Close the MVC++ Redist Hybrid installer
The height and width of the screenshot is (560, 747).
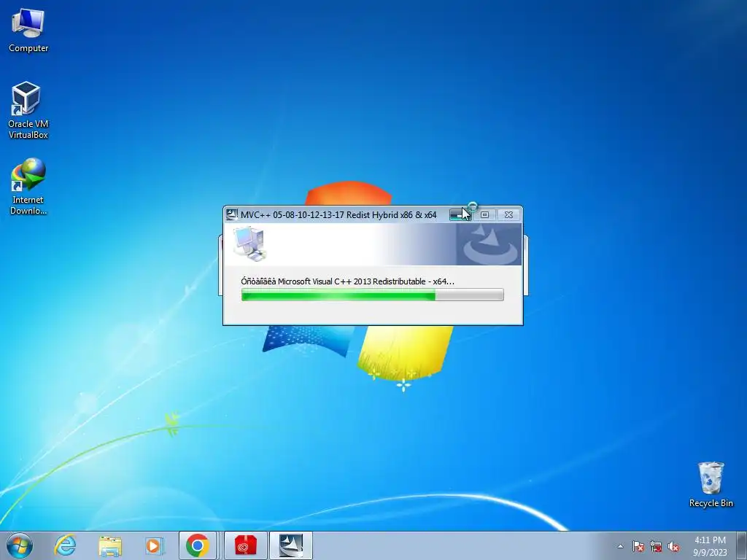[508, 215]
